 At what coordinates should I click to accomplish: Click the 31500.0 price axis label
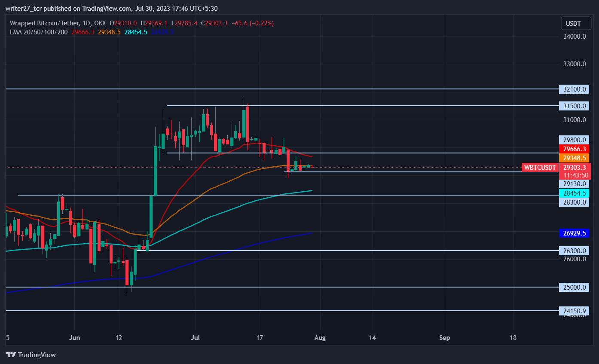(x=575, y=106)
